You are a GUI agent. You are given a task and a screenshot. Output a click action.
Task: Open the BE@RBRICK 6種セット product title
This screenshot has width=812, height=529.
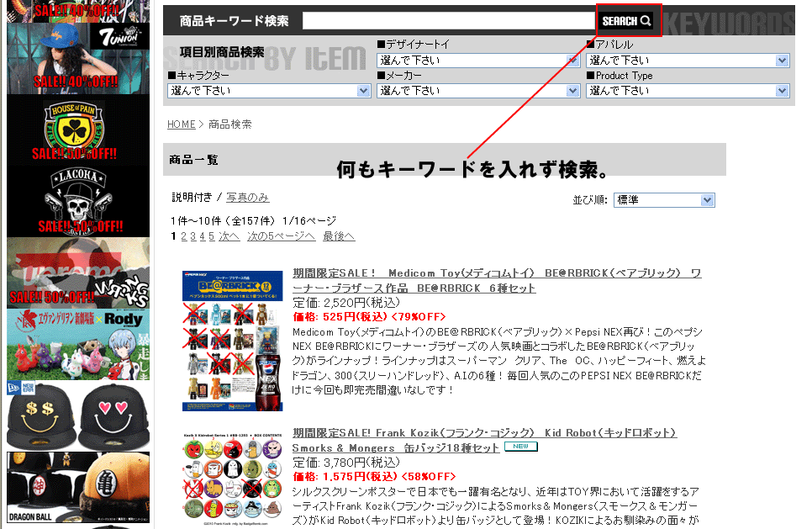point(497,280)
